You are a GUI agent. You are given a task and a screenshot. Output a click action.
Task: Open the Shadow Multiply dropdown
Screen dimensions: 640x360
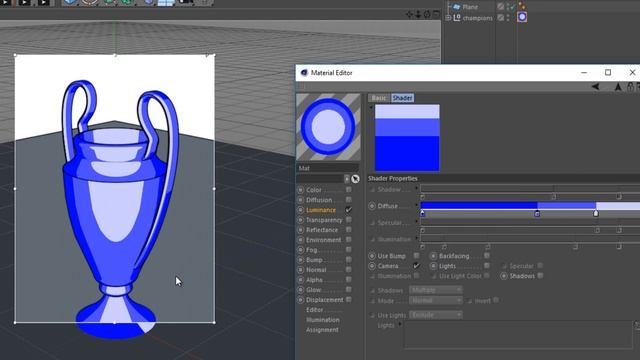436,290
